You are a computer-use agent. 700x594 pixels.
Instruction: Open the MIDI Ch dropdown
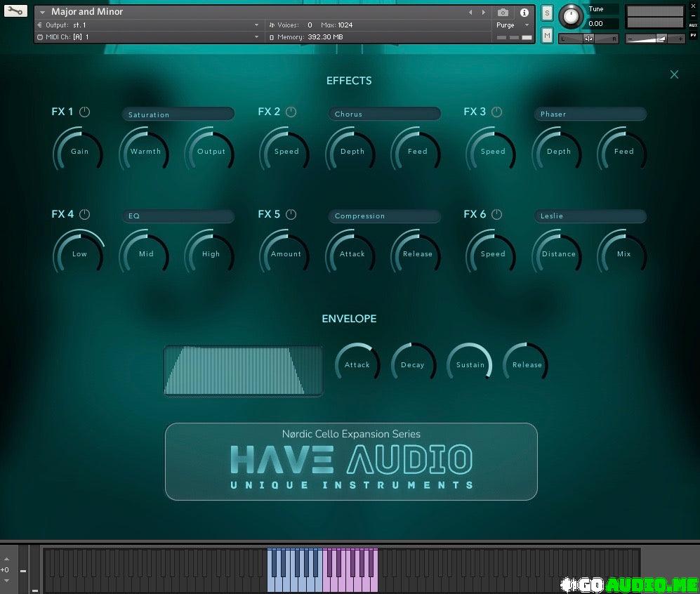pos(148,37)
